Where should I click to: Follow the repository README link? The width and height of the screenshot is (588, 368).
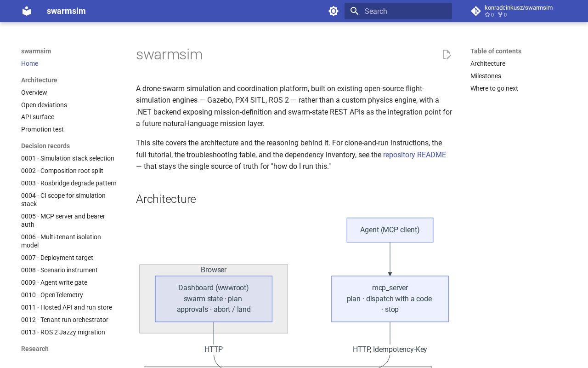tap(414, 155)
